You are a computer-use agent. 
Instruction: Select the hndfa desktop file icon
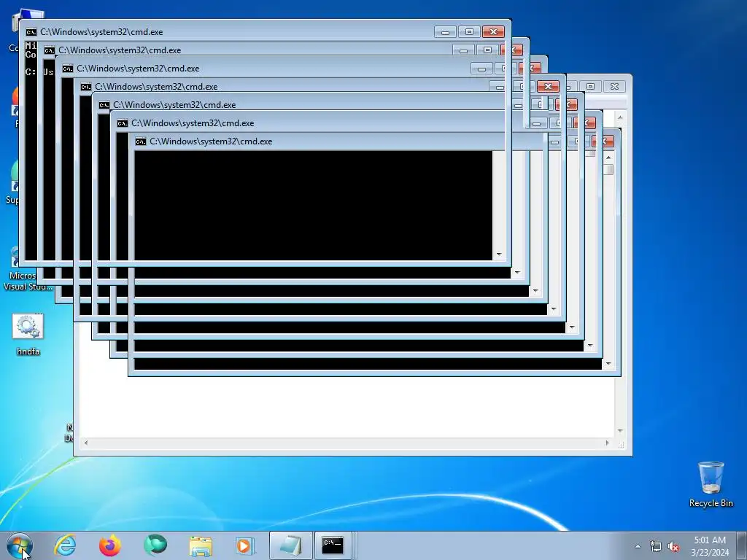click(x=28, y=334)
